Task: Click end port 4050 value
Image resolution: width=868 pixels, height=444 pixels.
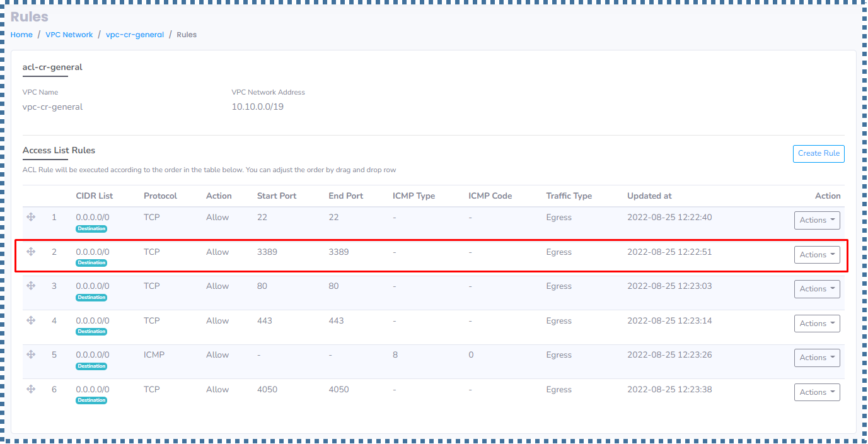Action: tap(339, 389)
